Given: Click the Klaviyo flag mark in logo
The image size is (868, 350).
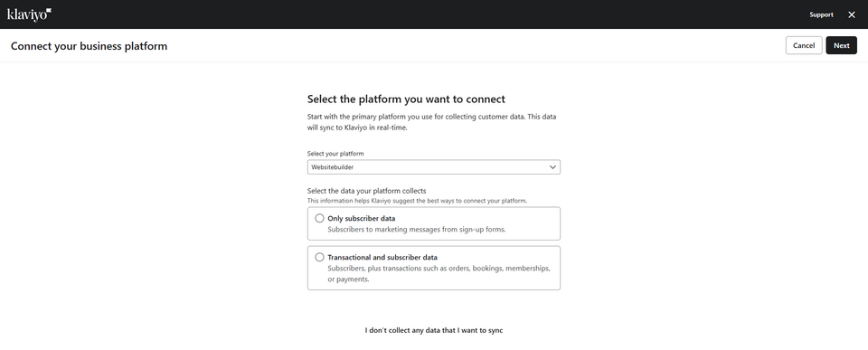Looking at the screenshot, I should (49, 11).
